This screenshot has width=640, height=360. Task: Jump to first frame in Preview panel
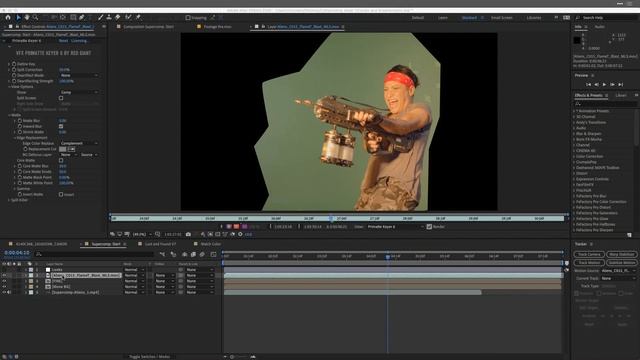coord(588,84)
